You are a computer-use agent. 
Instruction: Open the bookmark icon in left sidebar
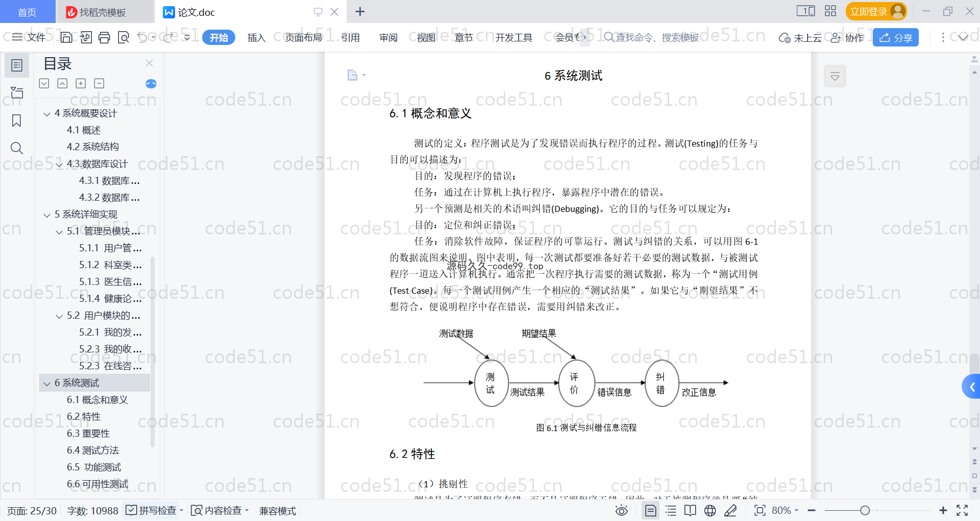17,121
